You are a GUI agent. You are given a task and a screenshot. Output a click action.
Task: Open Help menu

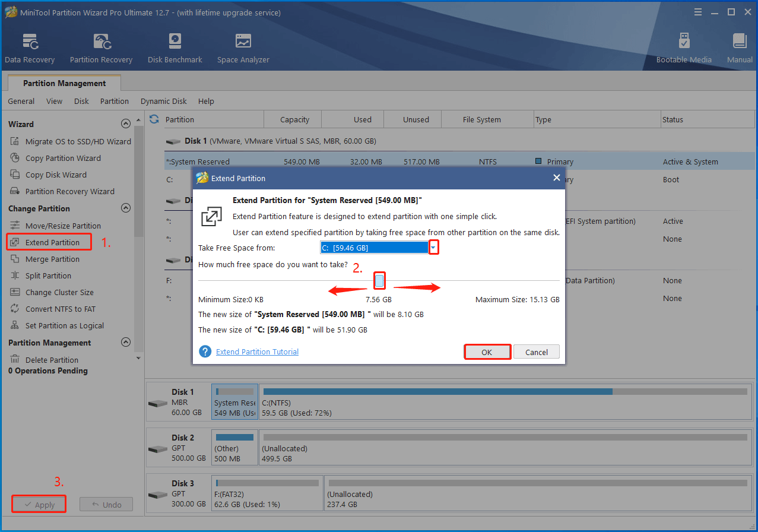point(206,101)
